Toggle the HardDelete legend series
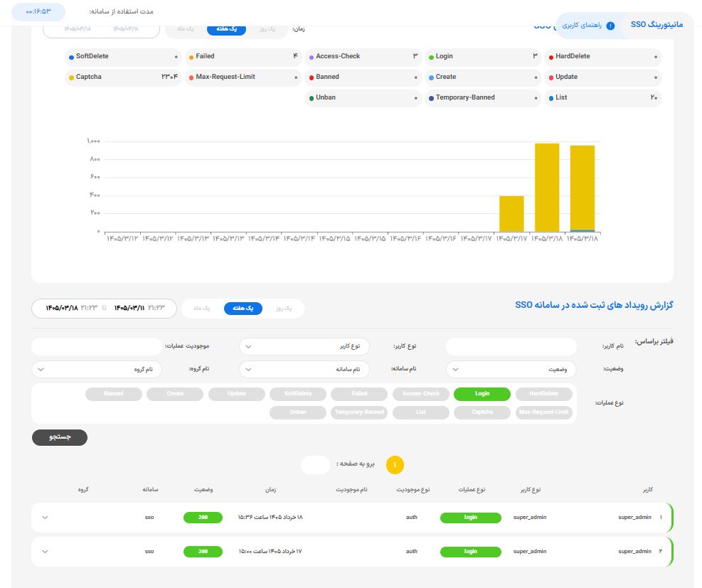Viewport: 702px width, 588px height. (x=604, y=56)
